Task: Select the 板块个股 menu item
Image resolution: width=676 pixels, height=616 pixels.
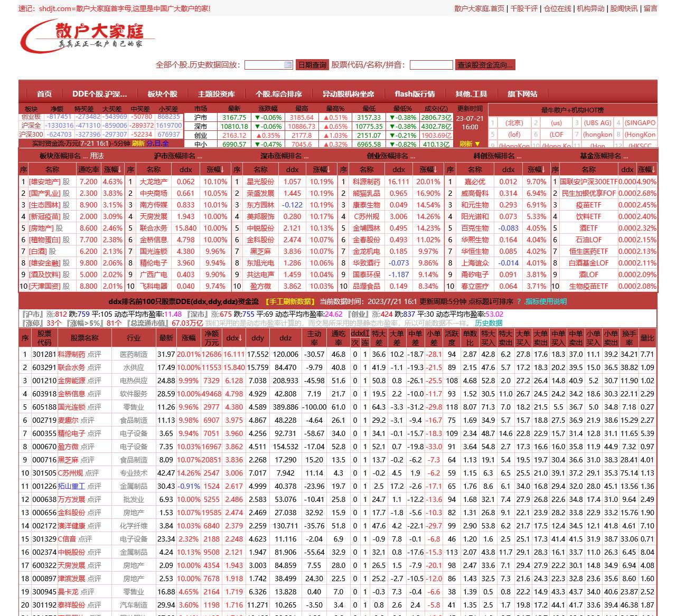Action: click(163, 94)
